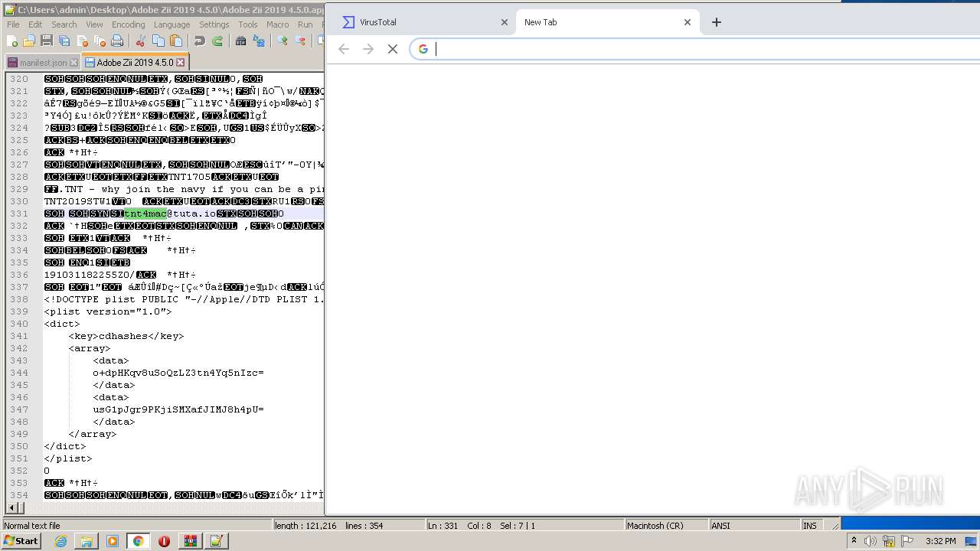Click the highlighted tnt4mac text on line 331
980x551 pixels.
click(145, 214)
